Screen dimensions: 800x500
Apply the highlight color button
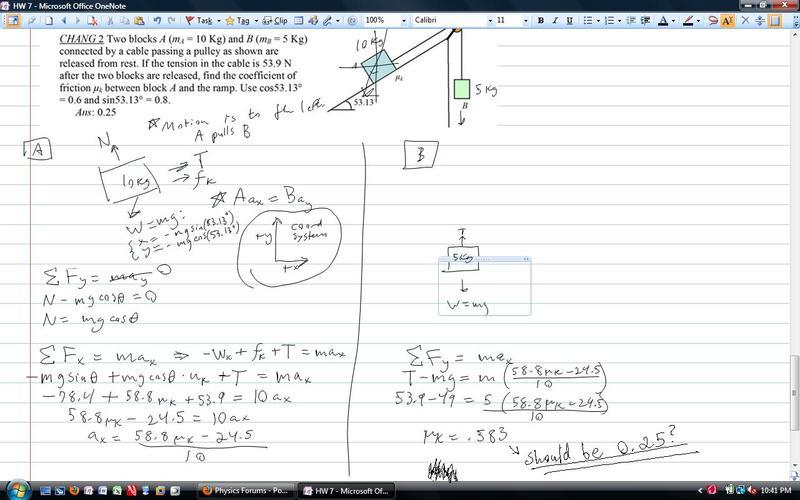click(688, 21)
